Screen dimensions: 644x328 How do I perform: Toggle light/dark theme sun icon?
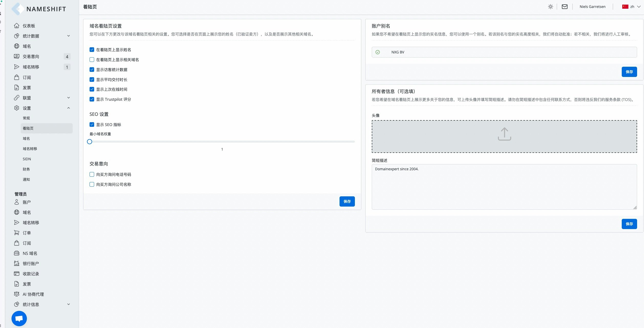(550, 7)
